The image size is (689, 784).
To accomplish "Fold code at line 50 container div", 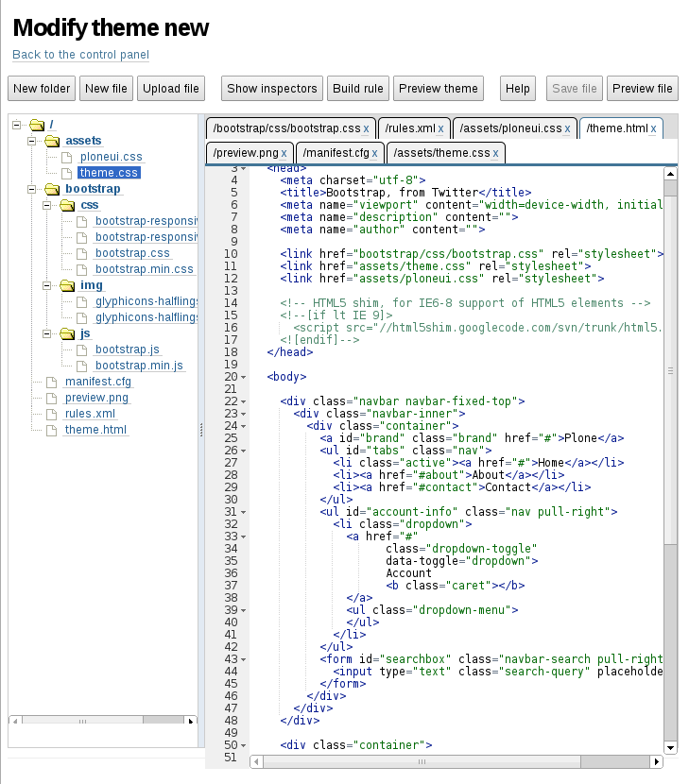I will pyautogui.click(x=244, y=745).
